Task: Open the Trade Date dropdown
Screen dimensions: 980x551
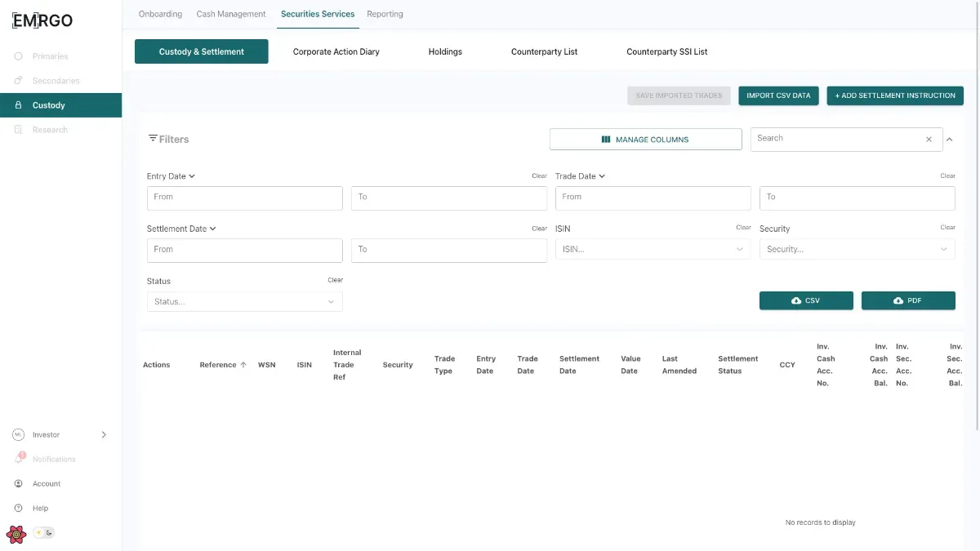Action: click(580, 176)
